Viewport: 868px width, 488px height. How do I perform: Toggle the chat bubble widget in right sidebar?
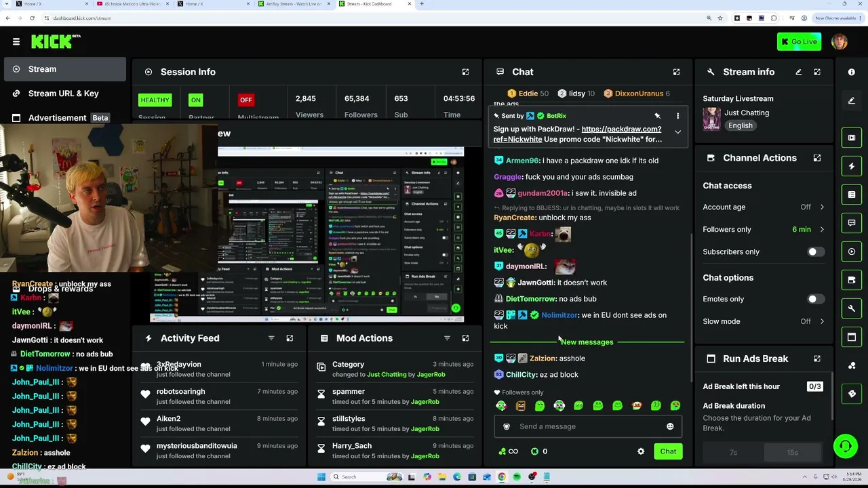click(852, 223)
